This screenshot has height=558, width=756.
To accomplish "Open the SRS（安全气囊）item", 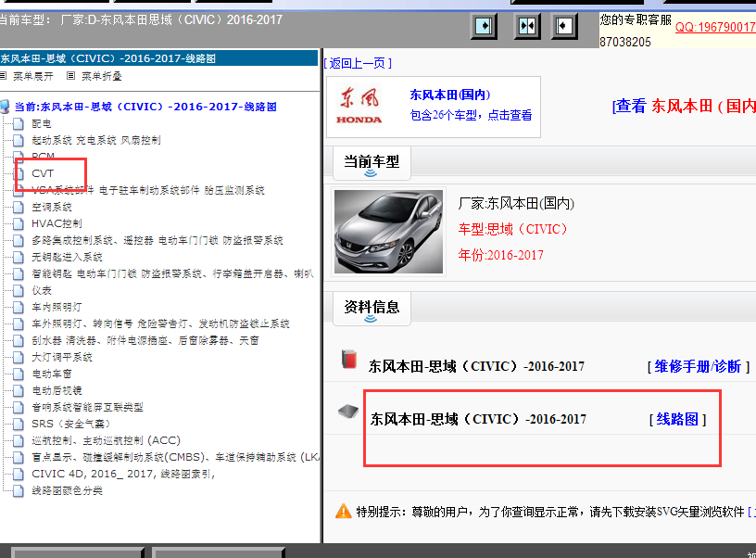I will pyautogui.click(x=70, y=424).
